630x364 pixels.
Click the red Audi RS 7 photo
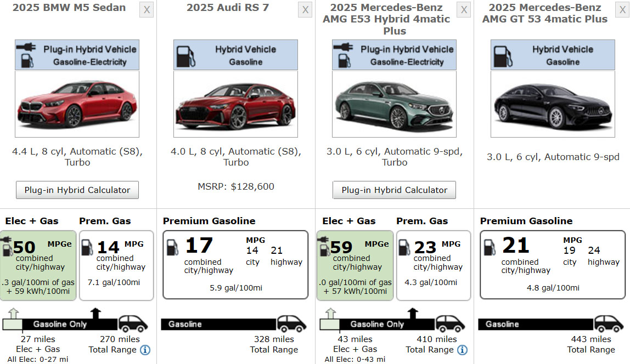coord(235,104)
